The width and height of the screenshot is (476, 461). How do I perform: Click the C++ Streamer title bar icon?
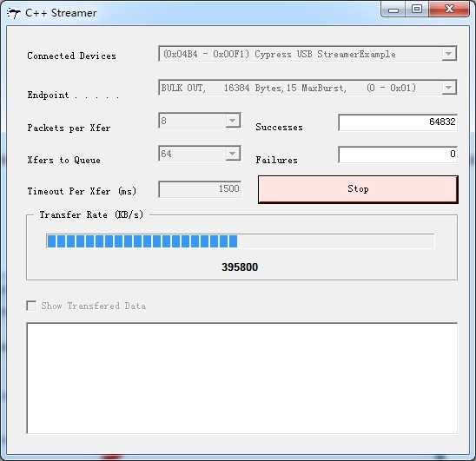13,13
